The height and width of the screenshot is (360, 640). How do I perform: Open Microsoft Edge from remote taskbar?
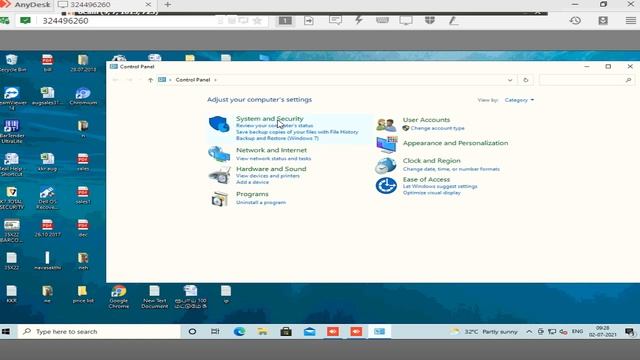[x=239, y=331]
